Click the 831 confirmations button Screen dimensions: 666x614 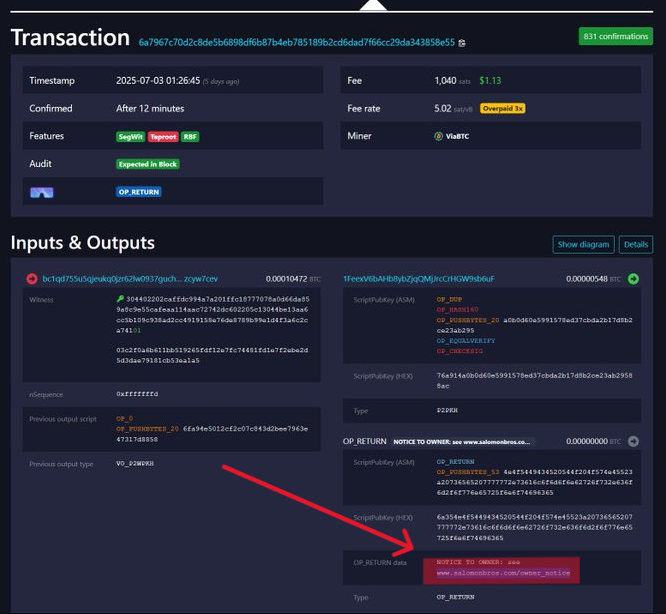tap(615, 36)
